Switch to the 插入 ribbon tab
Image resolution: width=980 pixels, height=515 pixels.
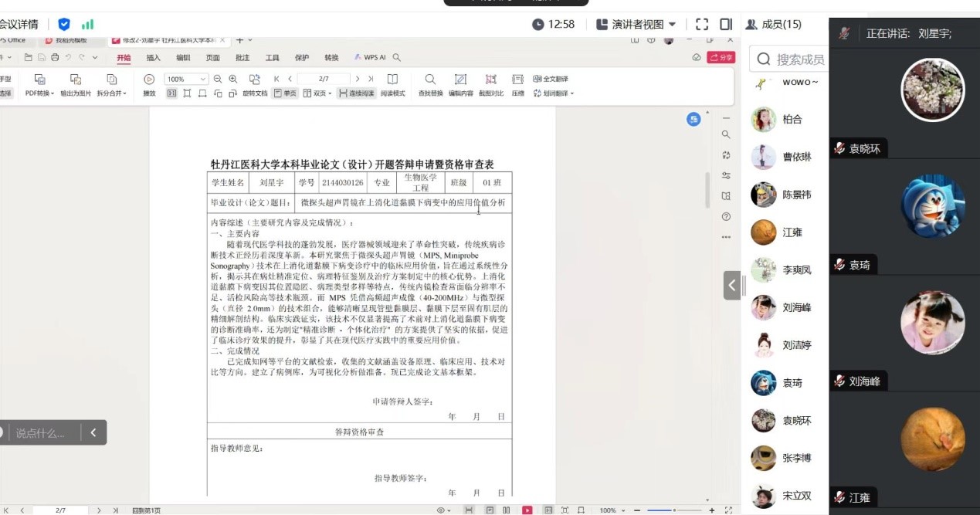154,57
